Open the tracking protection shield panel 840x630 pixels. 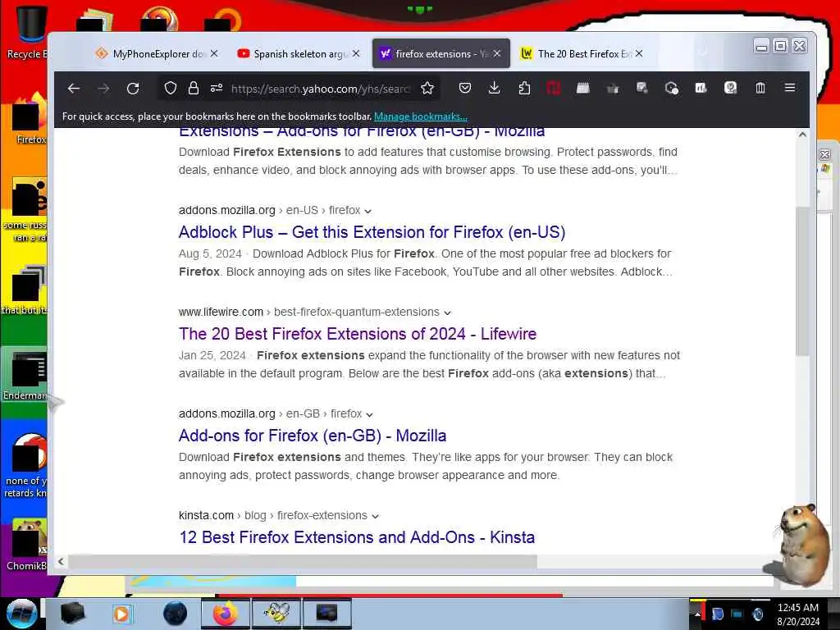coord(171,88)
